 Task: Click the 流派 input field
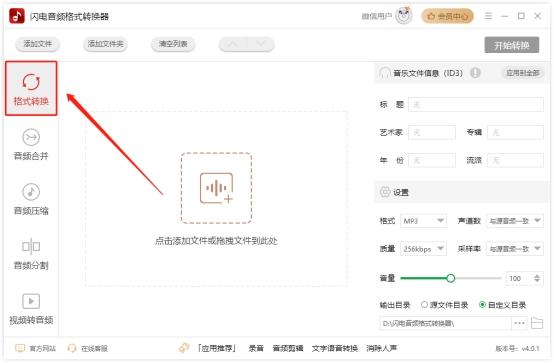[x=515, y=160]
